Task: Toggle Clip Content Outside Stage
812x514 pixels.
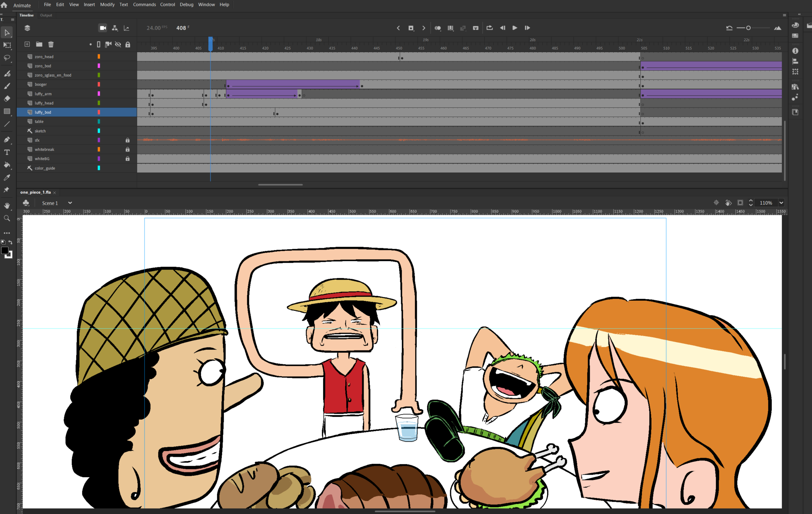Action: tap(740, 203)
